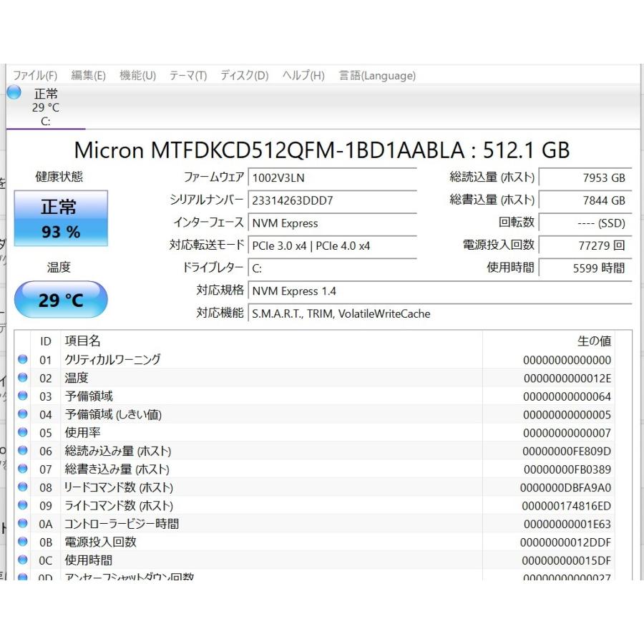Click the 温度 label above temperature button
Viewport: 644px width, 644px height.
tap(59, 268)
